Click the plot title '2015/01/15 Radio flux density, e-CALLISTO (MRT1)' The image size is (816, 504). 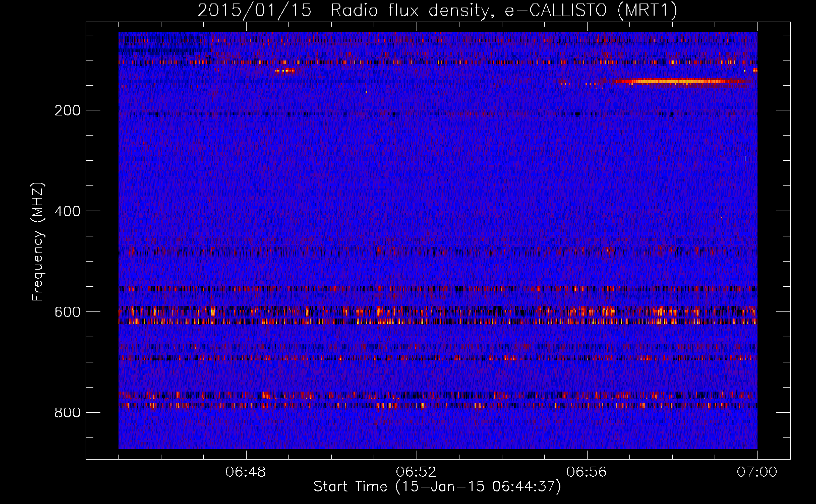437,10
